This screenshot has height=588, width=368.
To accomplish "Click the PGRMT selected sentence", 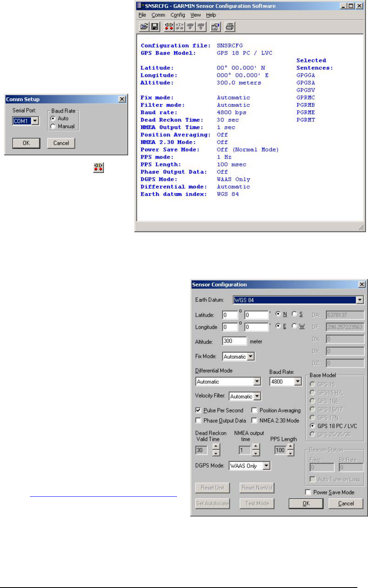I will [306, 120].
